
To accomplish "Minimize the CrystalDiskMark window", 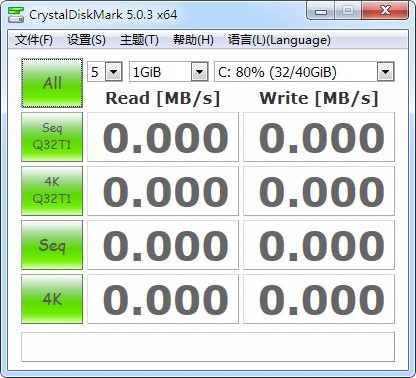I will tap(321, 11).
